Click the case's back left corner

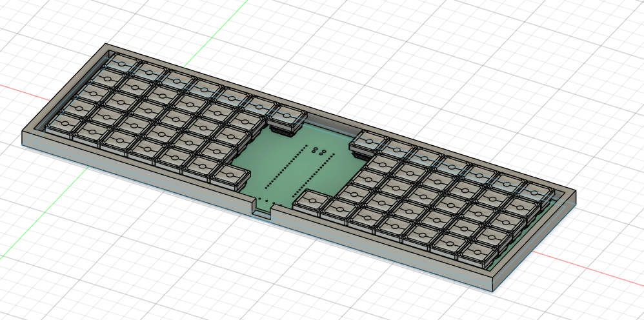[106, 47]
